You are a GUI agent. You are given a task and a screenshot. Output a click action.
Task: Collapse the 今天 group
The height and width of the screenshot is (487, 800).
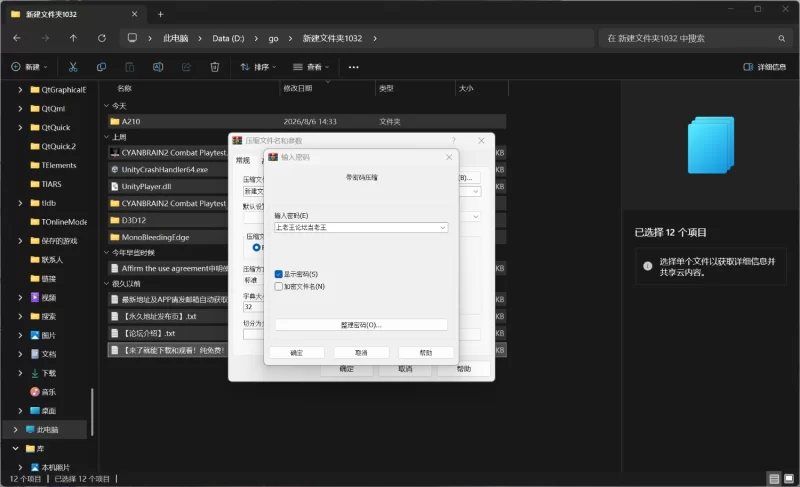point(107,106)
